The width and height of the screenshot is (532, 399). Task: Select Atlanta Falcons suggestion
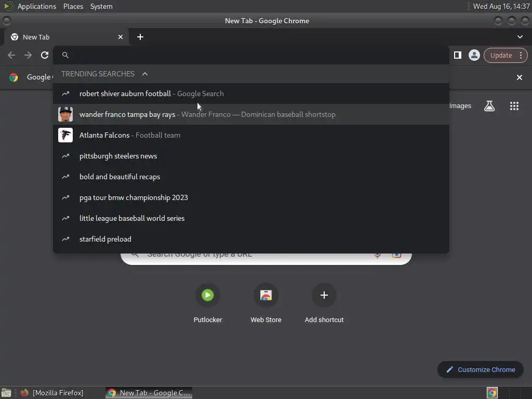pyautogui.click(x=251, y=135)
